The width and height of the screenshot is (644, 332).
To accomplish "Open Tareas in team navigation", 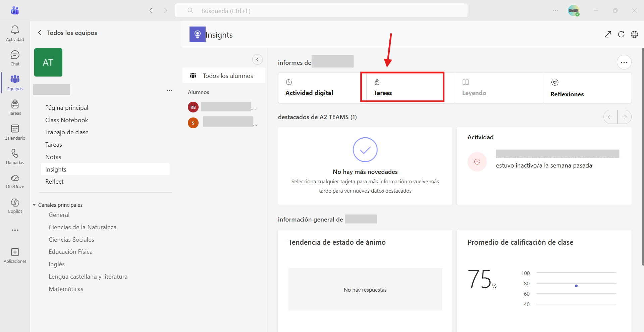I will pyautogui.click(x=54, y=145).
